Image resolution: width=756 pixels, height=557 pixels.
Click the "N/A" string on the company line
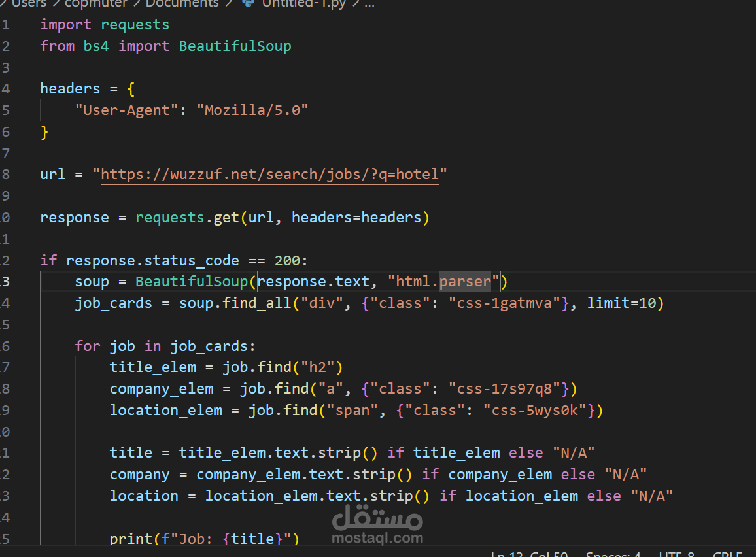(x=626, y=475)
